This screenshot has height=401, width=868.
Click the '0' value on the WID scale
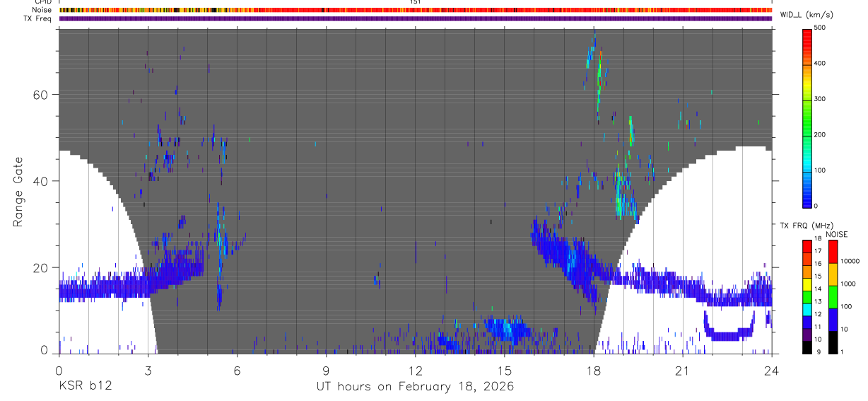click(816, 206)
